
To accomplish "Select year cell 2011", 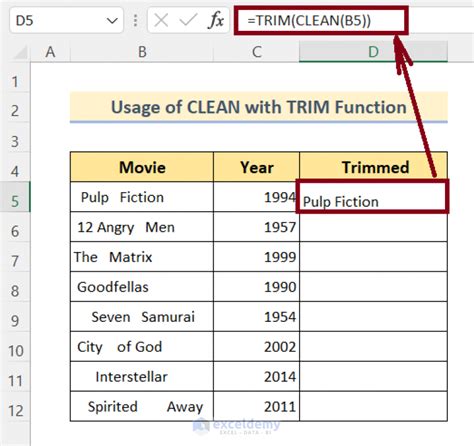I will [256, 406].
